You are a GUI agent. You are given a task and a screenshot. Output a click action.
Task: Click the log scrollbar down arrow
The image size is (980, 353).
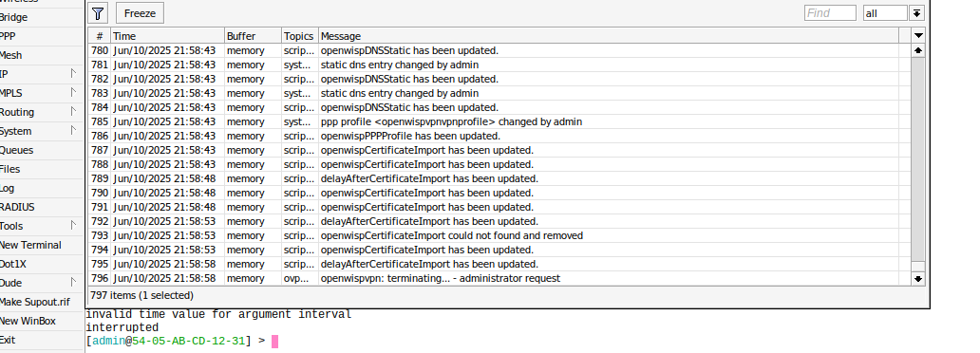918,279
